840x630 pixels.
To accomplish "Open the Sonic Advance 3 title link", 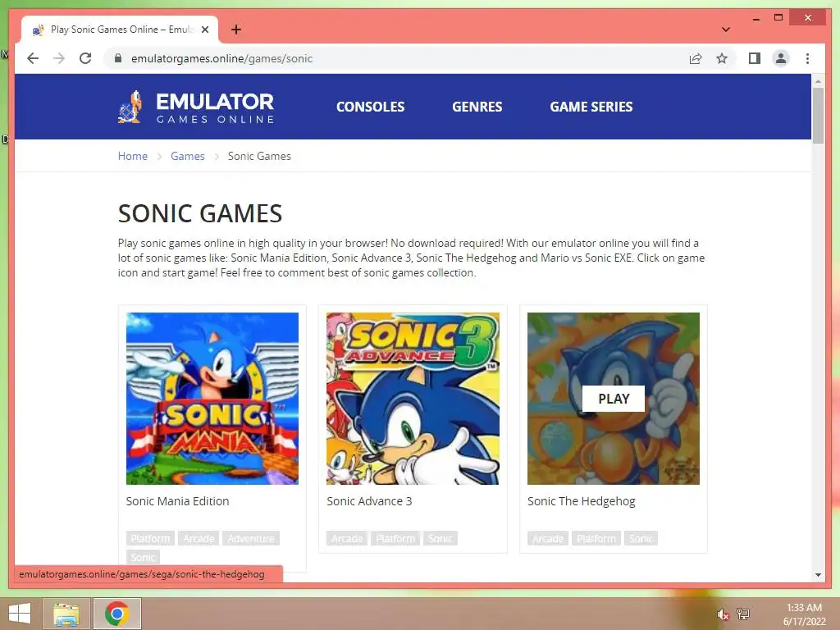I will [x=369, y=501].
